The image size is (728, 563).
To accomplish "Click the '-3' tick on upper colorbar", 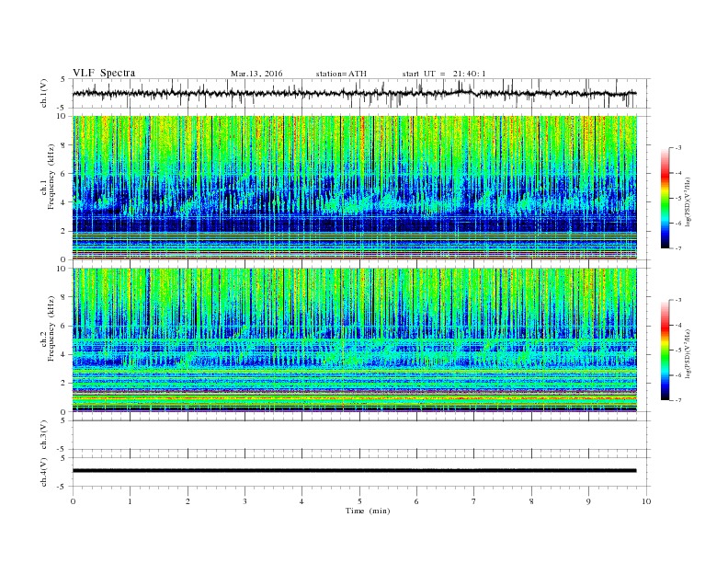I will pyautogui.click(x=678, y=148).
